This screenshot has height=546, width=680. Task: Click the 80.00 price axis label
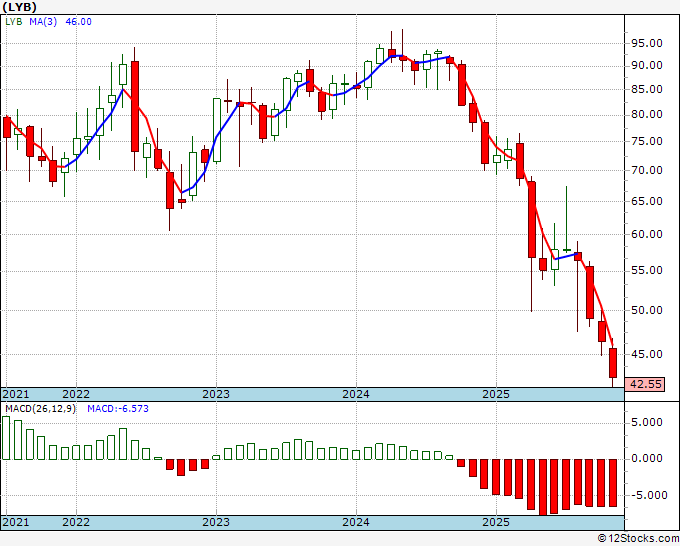[x=647, y=114]
